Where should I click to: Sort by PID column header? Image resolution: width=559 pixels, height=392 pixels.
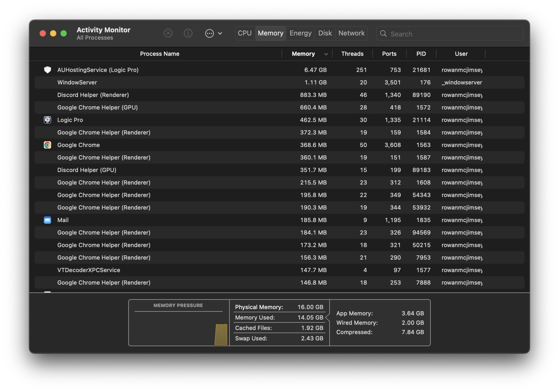[421, 54]
